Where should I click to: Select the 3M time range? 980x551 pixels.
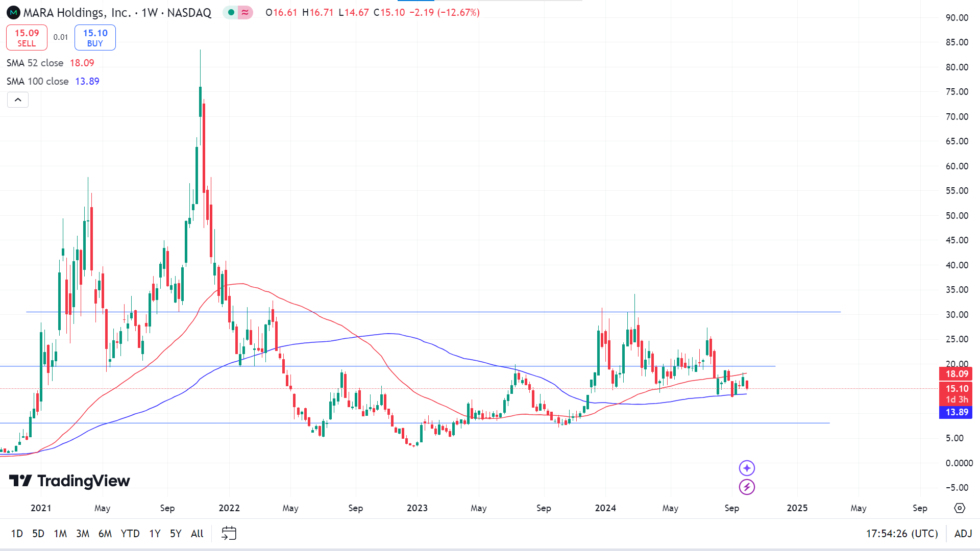tap(83, 534)
